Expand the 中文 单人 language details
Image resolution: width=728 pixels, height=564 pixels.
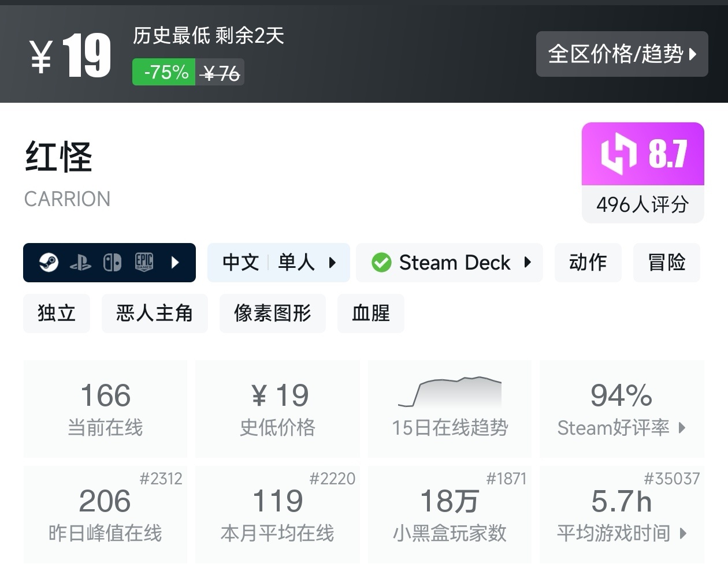(278, 263)
